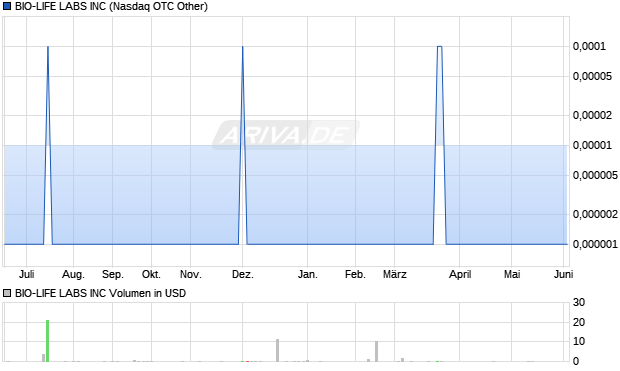Click the Juni month label
The width and height of the screenshot is (620, 371).
563,274
